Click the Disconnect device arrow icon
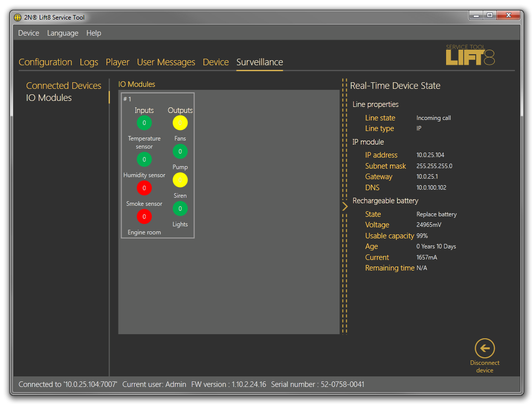 (484, 348)
